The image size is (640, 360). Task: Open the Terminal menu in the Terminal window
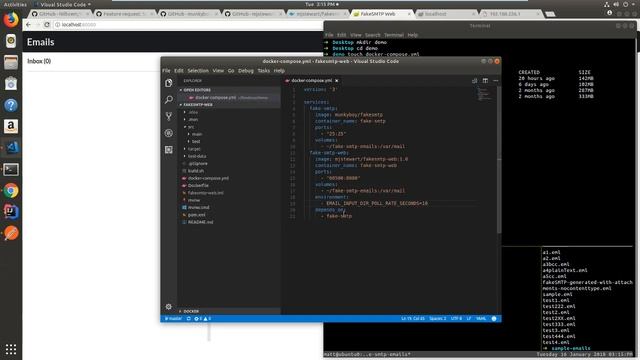point(393,35)
